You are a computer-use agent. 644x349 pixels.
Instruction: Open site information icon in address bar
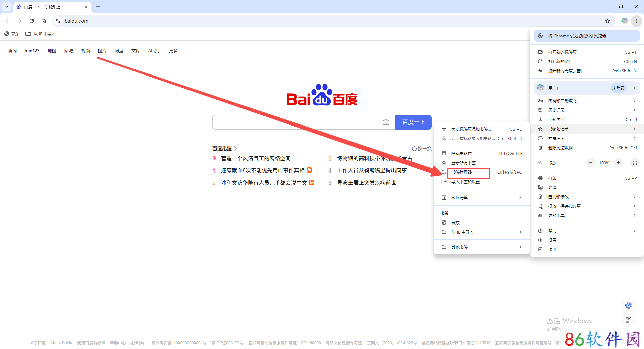tap(58, 21)
